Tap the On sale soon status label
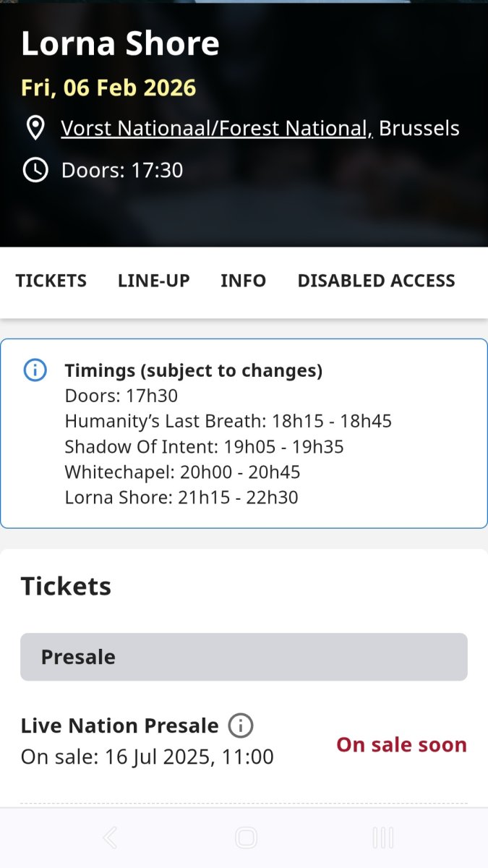Image resolution: width=488 pixels, height=868 pixels. pyautogui.click(x=401, y=744)
